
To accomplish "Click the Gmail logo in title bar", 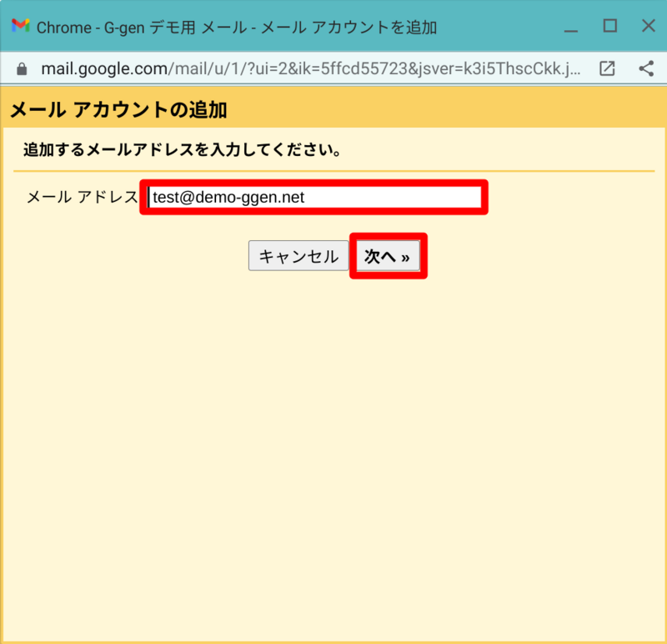I will pyautogui.click(x=20, y=26).
